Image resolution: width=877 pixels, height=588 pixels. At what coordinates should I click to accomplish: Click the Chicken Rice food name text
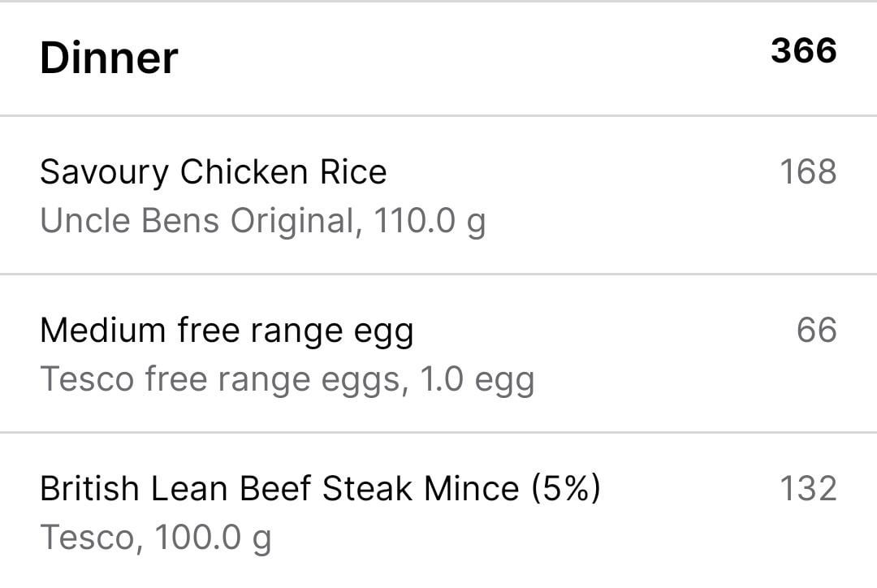coord(283,171)
